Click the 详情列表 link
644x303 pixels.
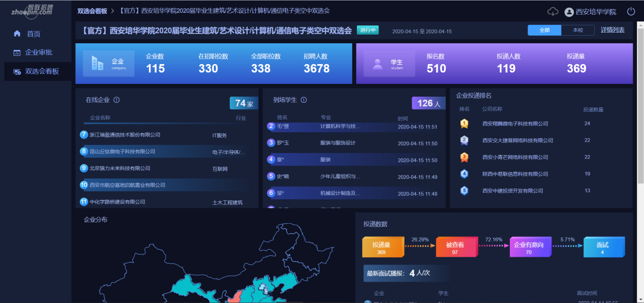612,30
